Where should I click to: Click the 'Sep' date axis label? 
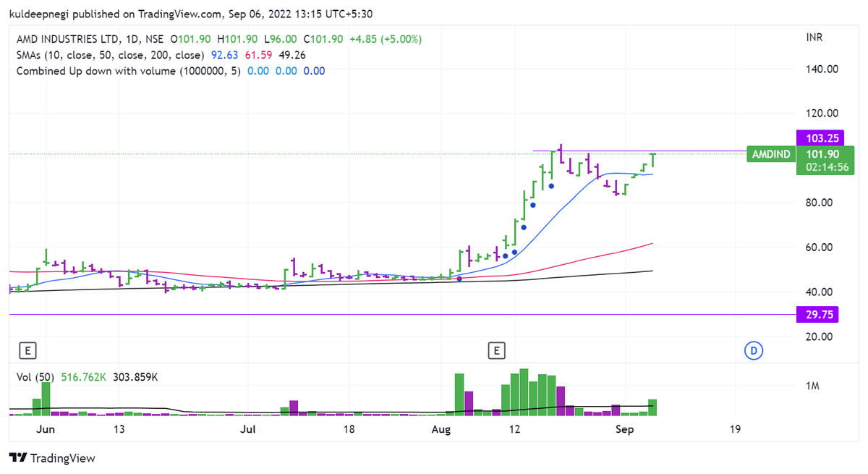[x=625, y=429]
